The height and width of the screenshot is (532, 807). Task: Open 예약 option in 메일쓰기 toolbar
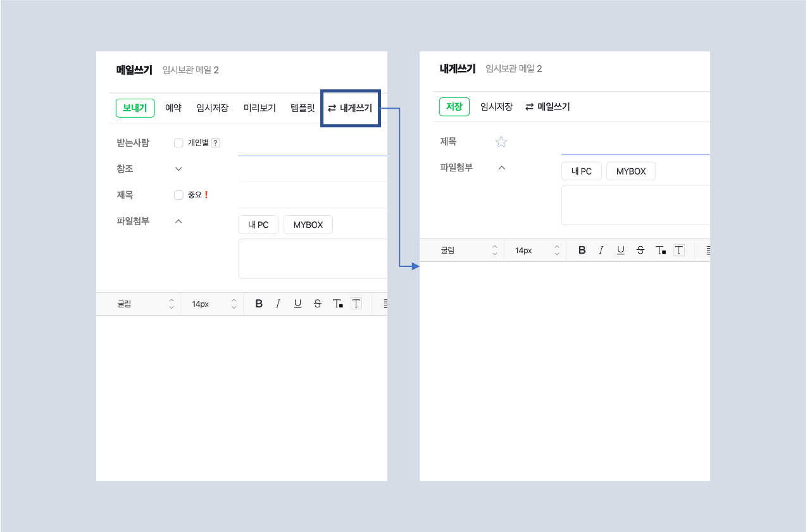coord(173,108)
